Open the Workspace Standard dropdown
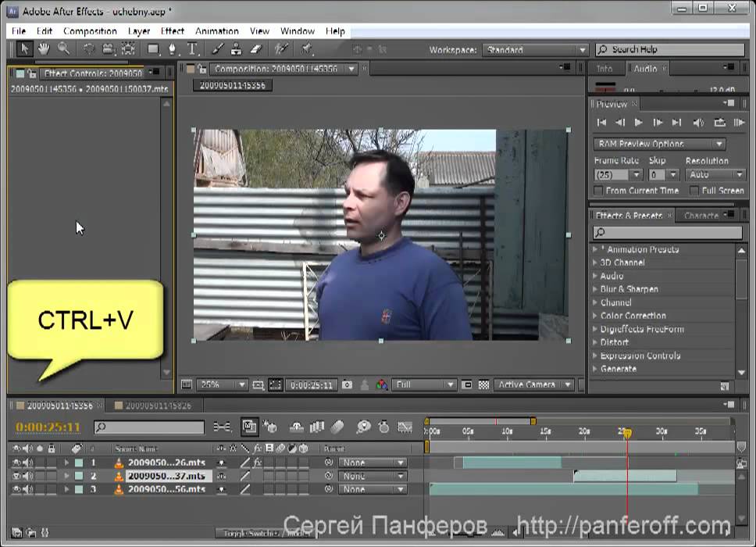The width and height of the screenshot is (756, 547). click(535, 50)
